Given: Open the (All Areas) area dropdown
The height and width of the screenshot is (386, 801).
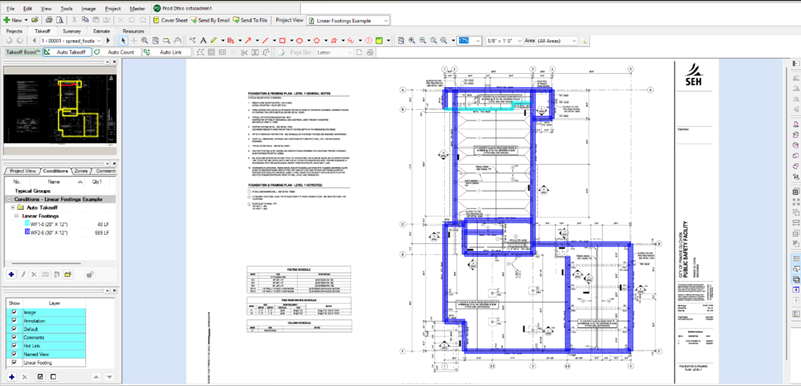Looking at the screenshot, I should point(574,40).
